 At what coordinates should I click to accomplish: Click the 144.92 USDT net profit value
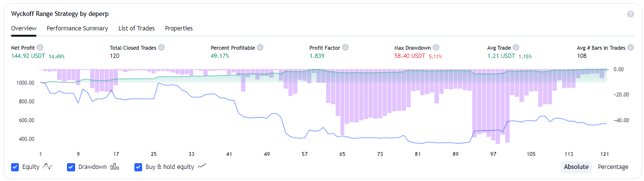pos(28,56)
